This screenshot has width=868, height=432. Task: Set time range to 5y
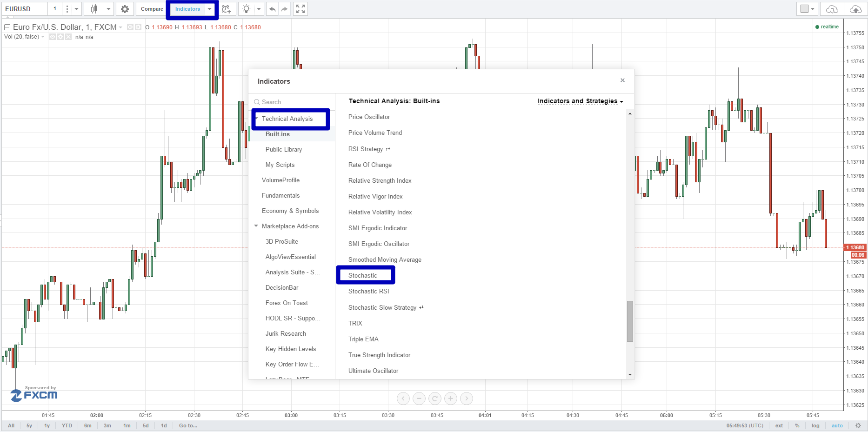coord(29,425)
